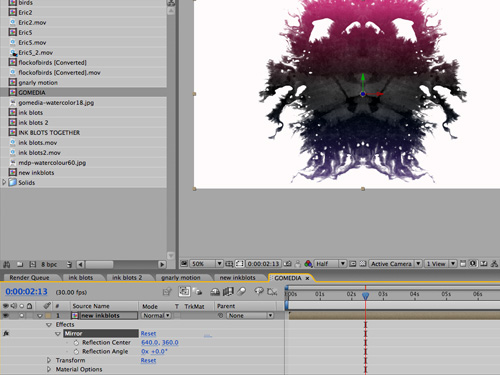This screenshot has width=500, height=375.
Task: Create a new composition from Project panel
Action: (32, 264)
